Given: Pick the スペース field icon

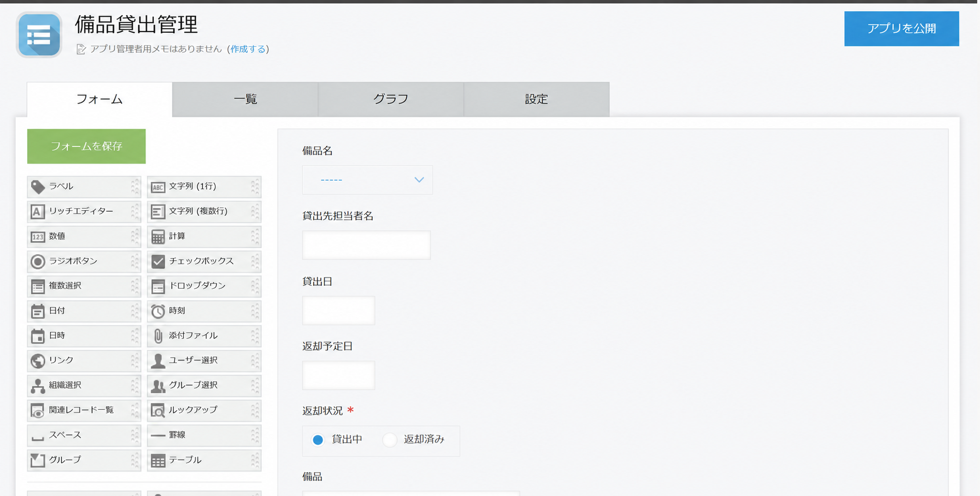Looking at the screenshot, I should (x=38, y=438).
